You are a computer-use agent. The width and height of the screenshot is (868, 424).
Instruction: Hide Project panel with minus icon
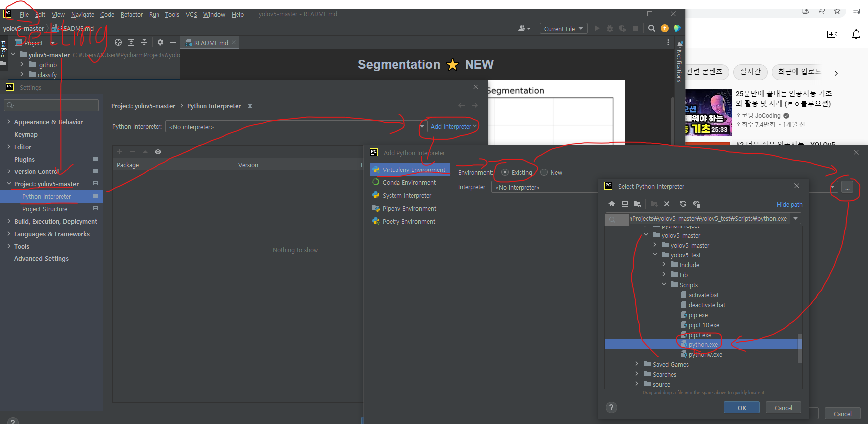point(173,43)
